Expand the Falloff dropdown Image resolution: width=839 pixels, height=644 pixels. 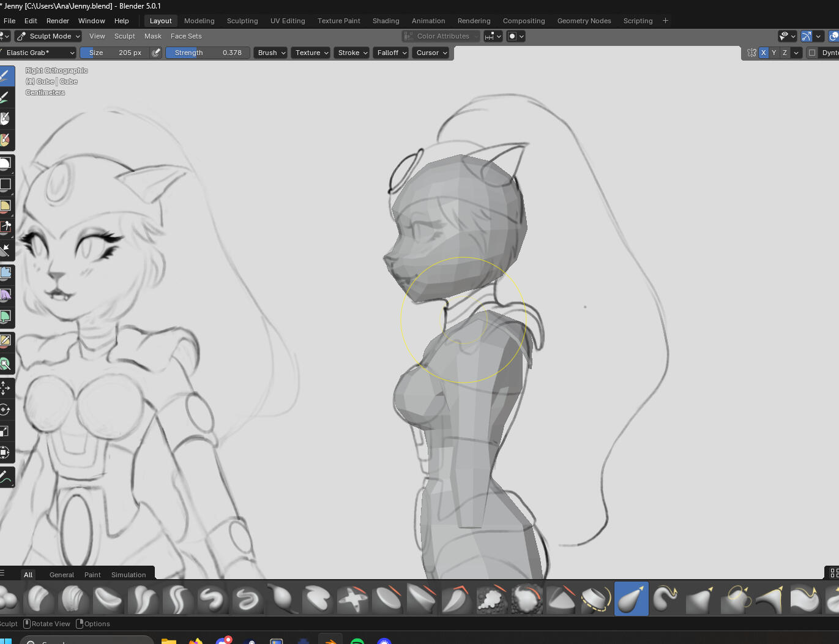tap(391, 53)
